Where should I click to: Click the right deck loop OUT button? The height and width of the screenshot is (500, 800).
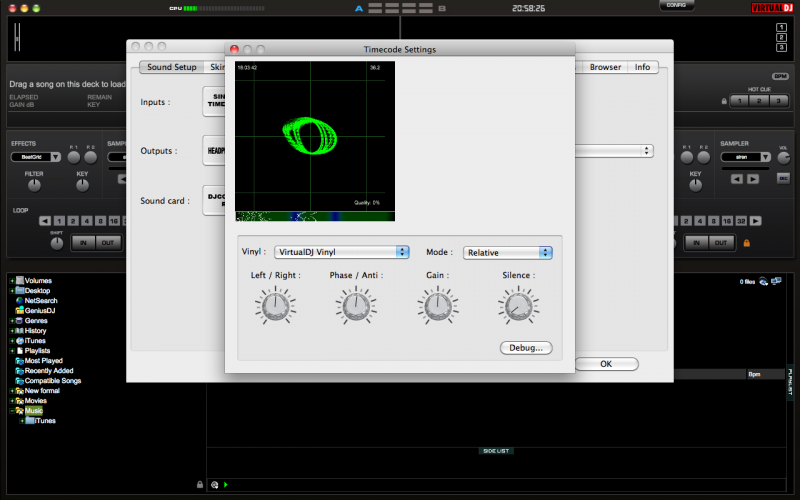[x=720, y=243]
